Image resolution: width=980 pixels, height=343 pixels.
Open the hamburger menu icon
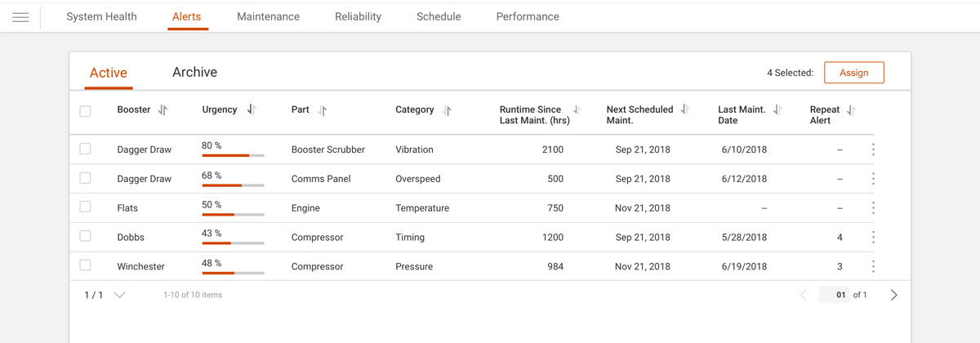pos(20,17)
